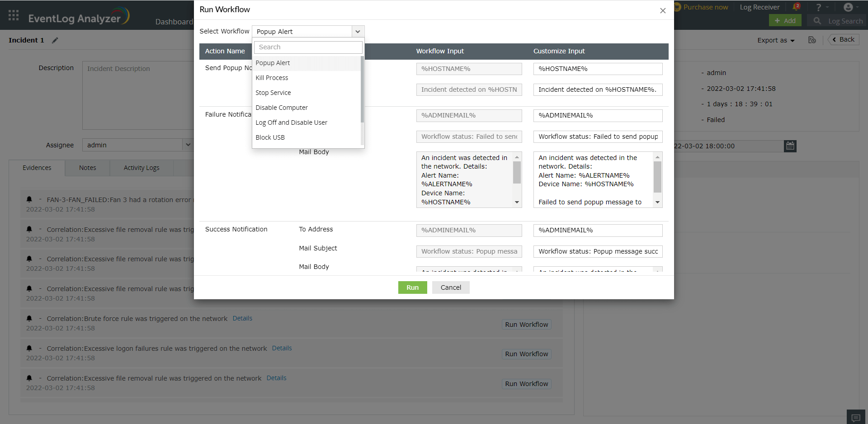Viewport: 868px width, 424px height.
Task: Open the calendar picker beside the date field
Action: click(790, 146)
